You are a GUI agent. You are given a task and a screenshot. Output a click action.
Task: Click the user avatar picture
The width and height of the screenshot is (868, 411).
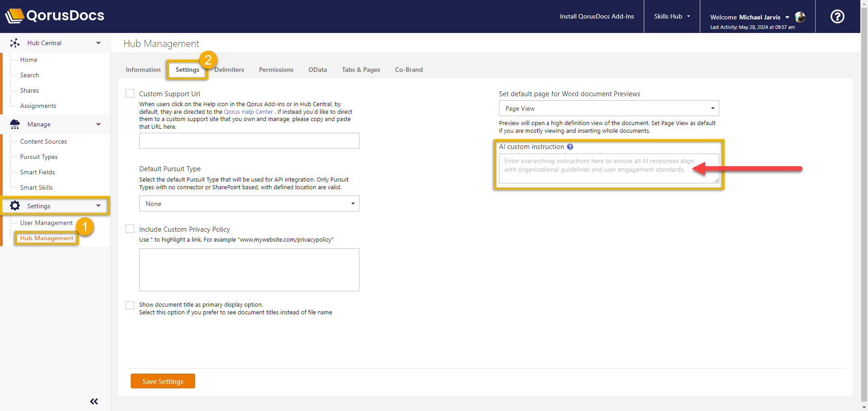pos(800,17)
